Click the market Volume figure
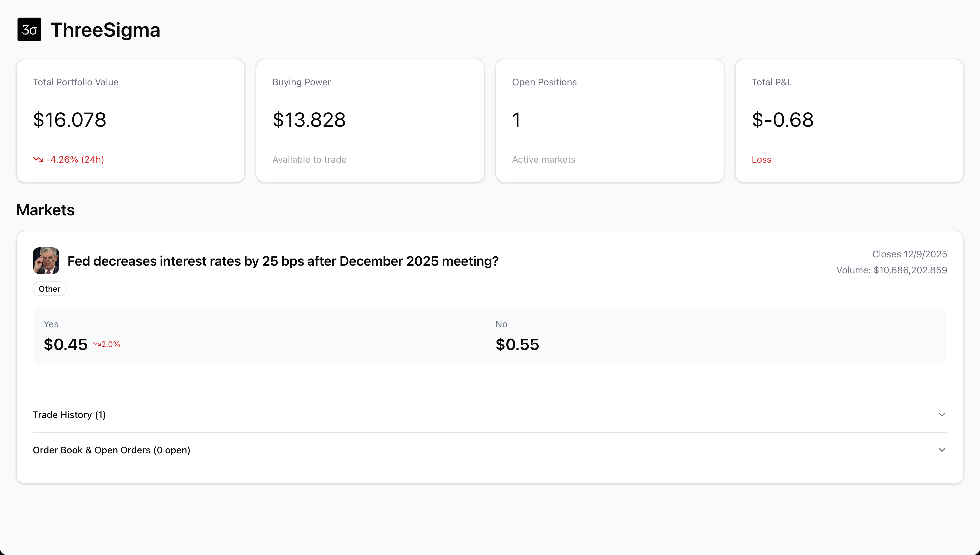The height and width of the screenshot is (555, 980). (891, 270)
